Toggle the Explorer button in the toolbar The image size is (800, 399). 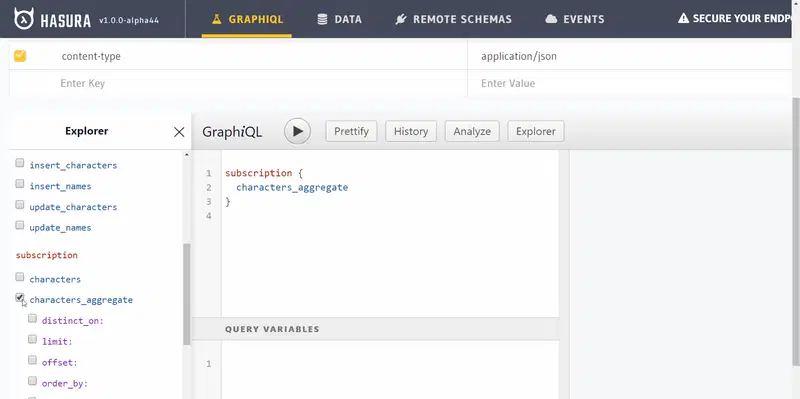click(x=535, y=131)
